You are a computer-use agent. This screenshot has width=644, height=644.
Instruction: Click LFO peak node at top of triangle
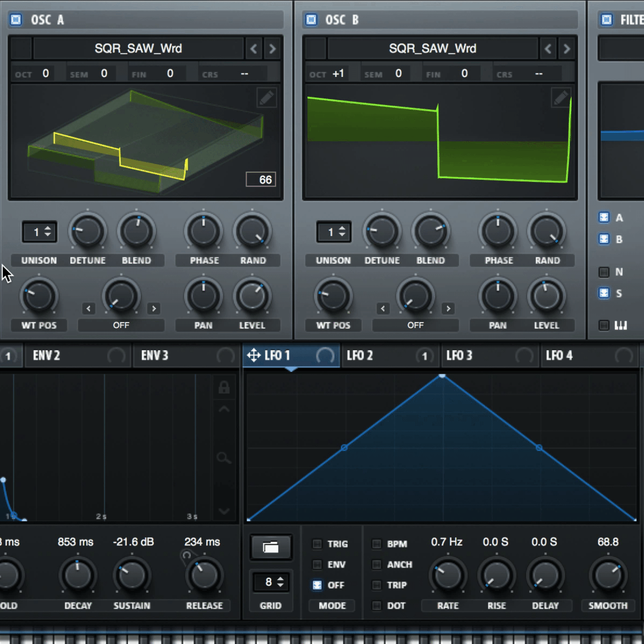442,375
